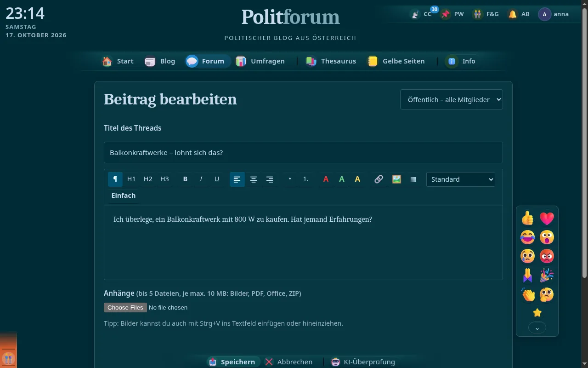Viewport: 588px width, 368px height.
Task: Open Gelbe Seiten section
Action: [396, 61]
